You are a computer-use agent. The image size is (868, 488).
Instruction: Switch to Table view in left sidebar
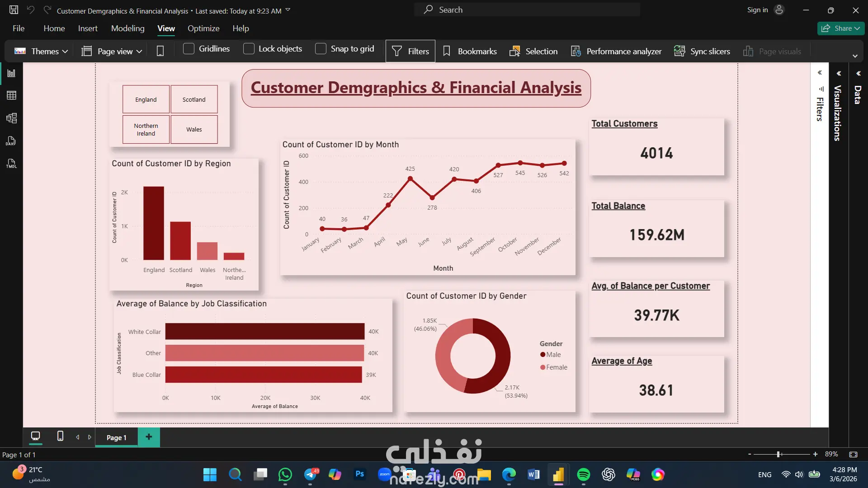[11, 95]
